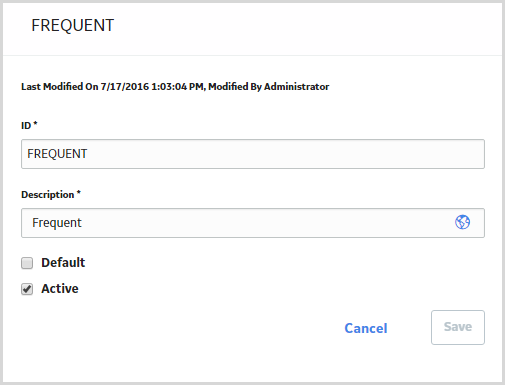Click Cancel to discard changes

coord(366,328)
